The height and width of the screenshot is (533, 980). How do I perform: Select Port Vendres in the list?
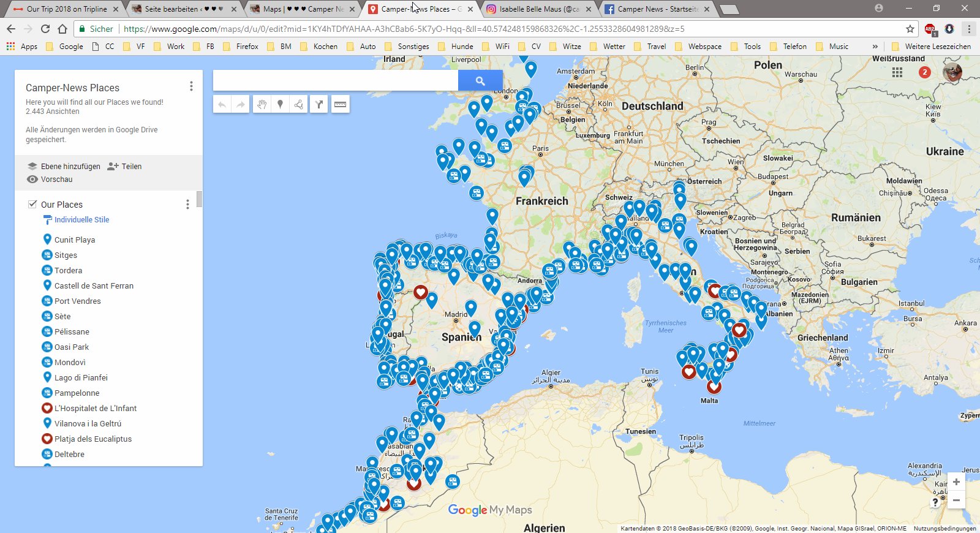78,301
